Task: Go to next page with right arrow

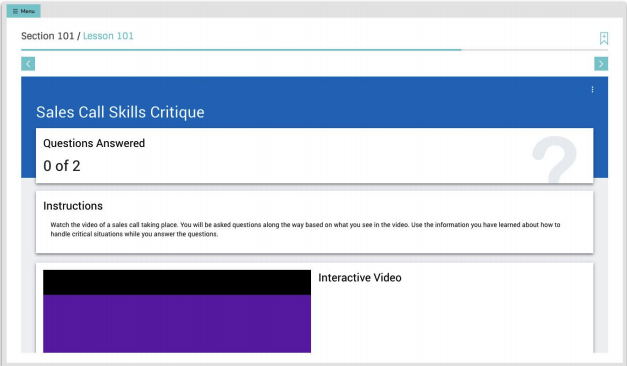Action: (x=601, y=64)
